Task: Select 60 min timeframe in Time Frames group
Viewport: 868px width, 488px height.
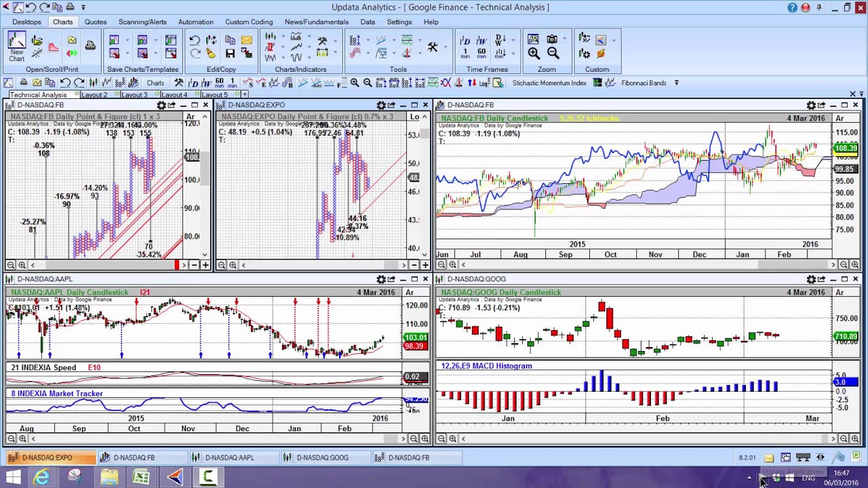Action: 481,54
